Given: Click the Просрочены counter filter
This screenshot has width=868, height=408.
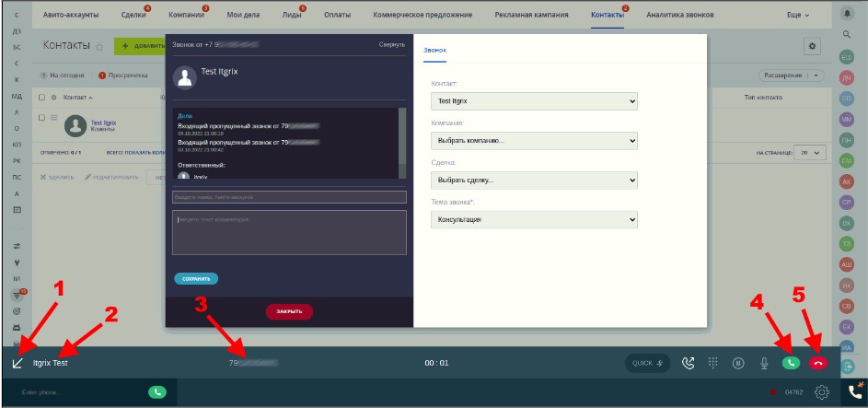Looking at the screenshot, I should [123, 76].
